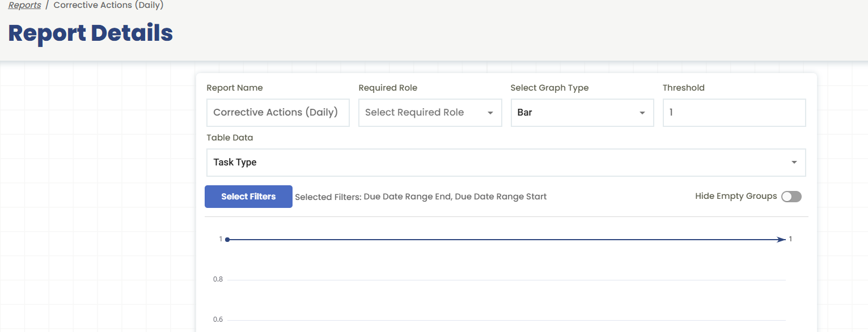Click the Table Data caret arrow
Image resolution: width=868 pixels, height=332 pixels.
point(794,163)
